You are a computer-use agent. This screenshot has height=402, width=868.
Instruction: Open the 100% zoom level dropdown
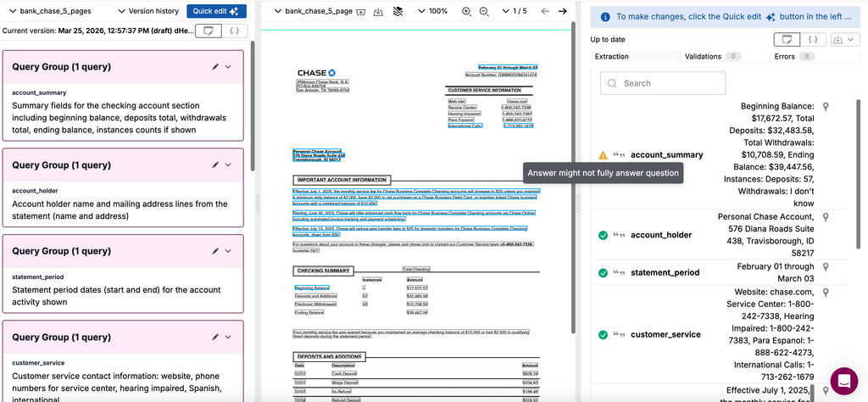(432, 11)
